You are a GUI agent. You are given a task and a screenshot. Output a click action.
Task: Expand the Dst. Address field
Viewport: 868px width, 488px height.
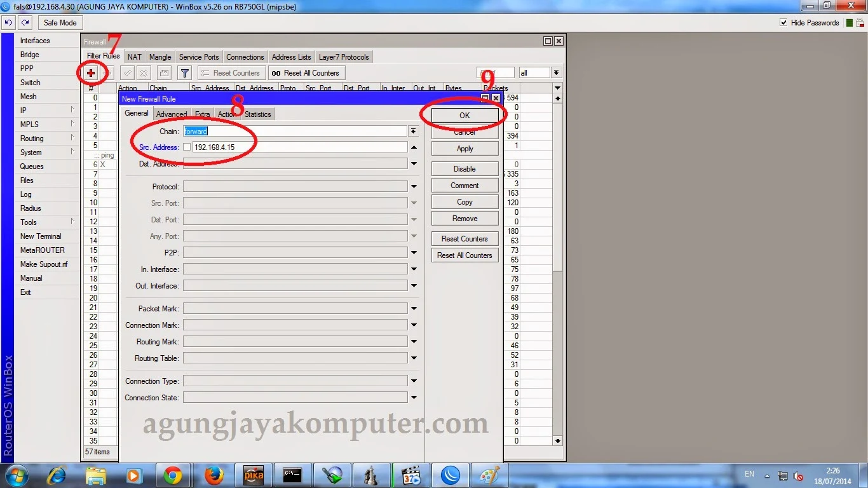[x=414, y=164]
